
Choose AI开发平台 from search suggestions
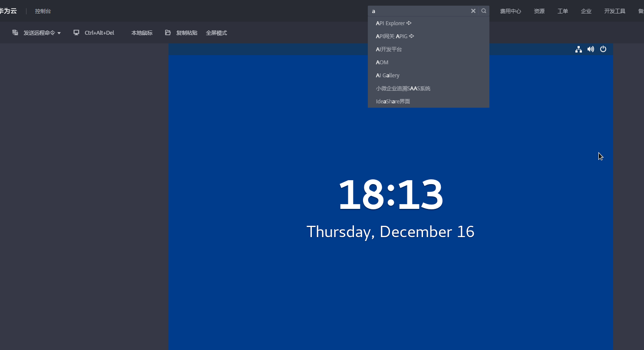[x=429, y=49]
